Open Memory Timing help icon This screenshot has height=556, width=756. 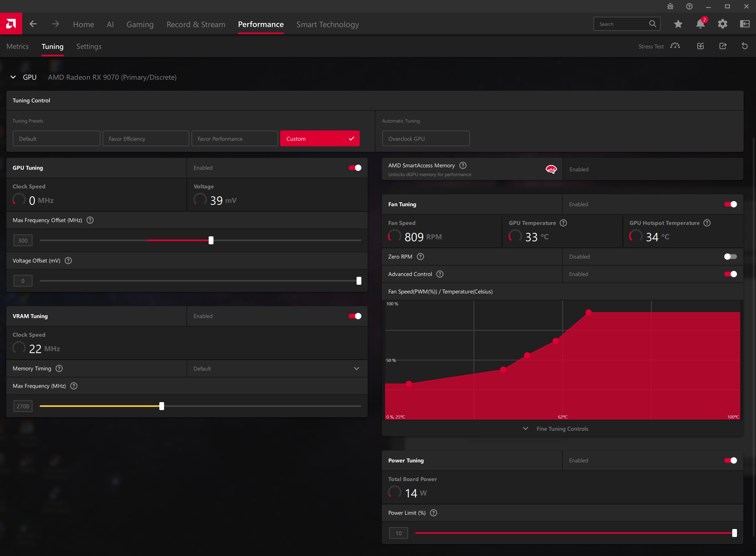pyautogui.click(x=59, y=369)
